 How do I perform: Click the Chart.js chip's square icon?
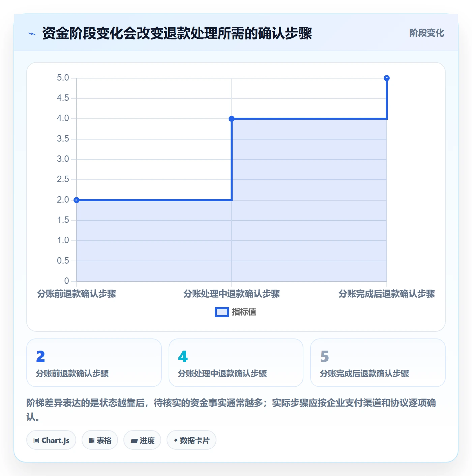36,441
